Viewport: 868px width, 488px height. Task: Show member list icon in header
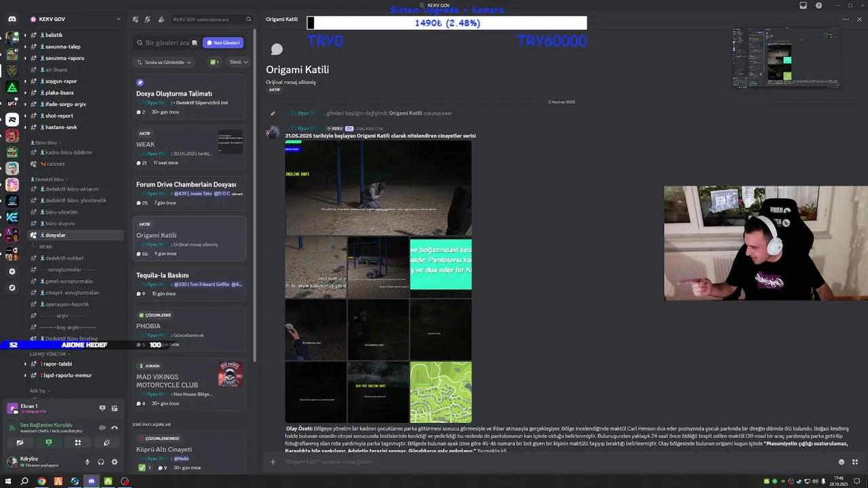pos(159,19)
